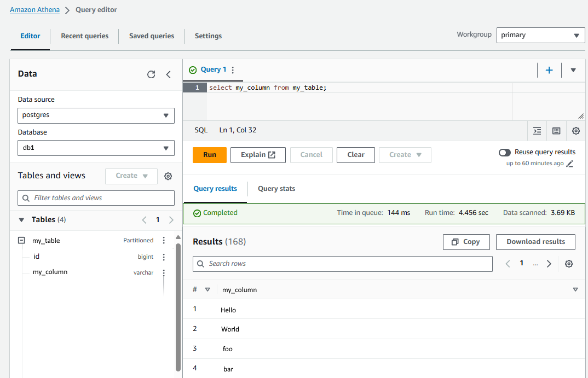Refresh the Data panel

click(x=151, y=74)
